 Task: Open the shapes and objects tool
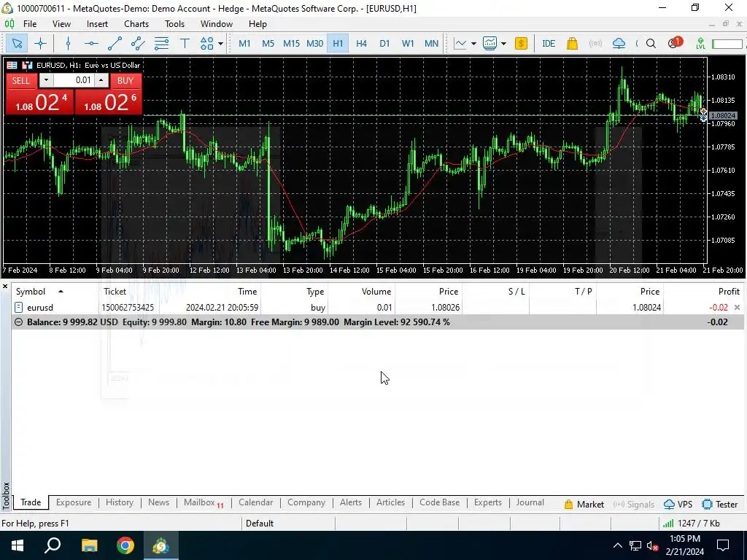tap(206, 44)
